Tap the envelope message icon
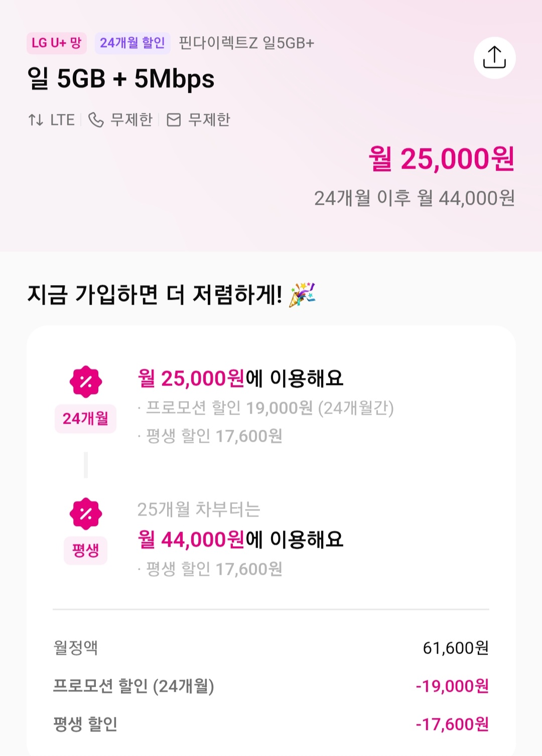This screenshot has height=756, width=542. pos(174,120)
